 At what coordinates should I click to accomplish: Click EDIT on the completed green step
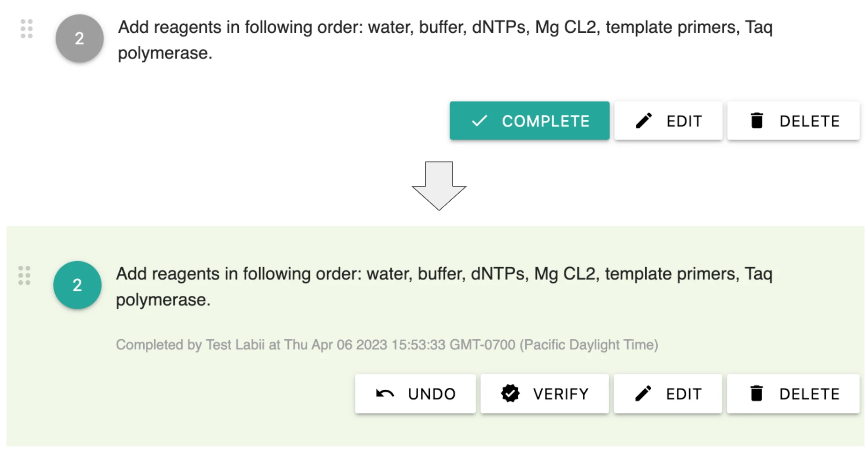click(668, 394)
